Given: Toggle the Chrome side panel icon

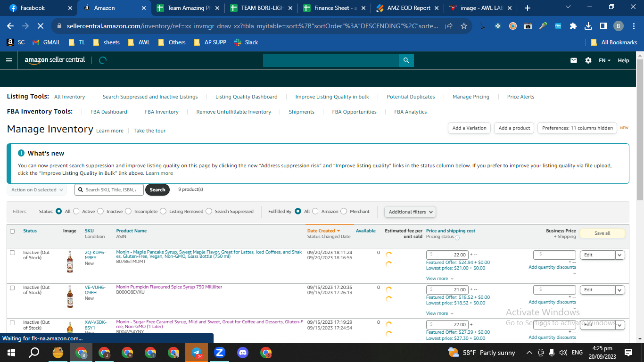Looking at the screenshot, I should 603,26.
